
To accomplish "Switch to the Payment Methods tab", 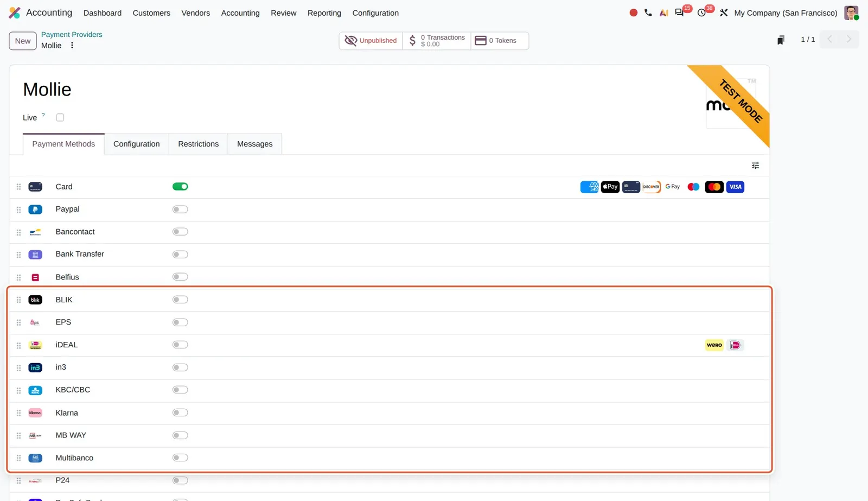I will tap(63, 144).
